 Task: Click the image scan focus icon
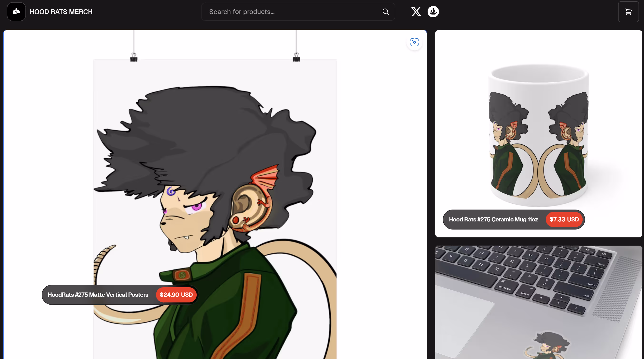coord(414,42)
